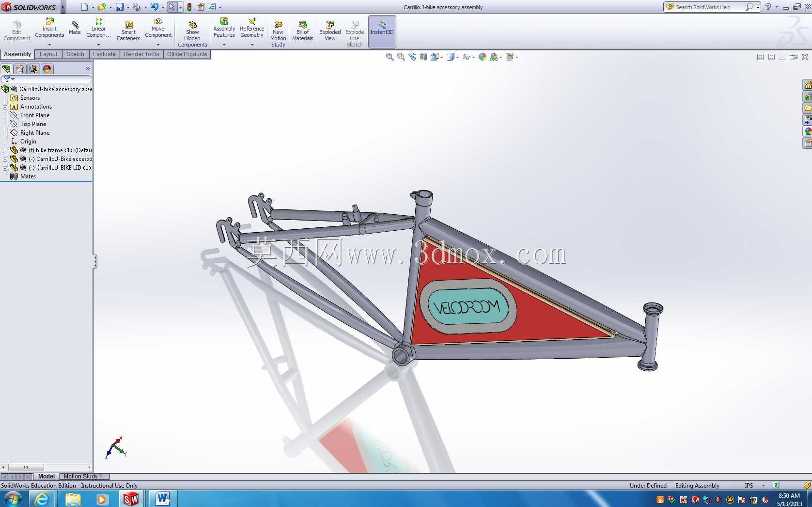Open ConfigurationManager tab
This screenshot has width=812, height=507.
33,69
